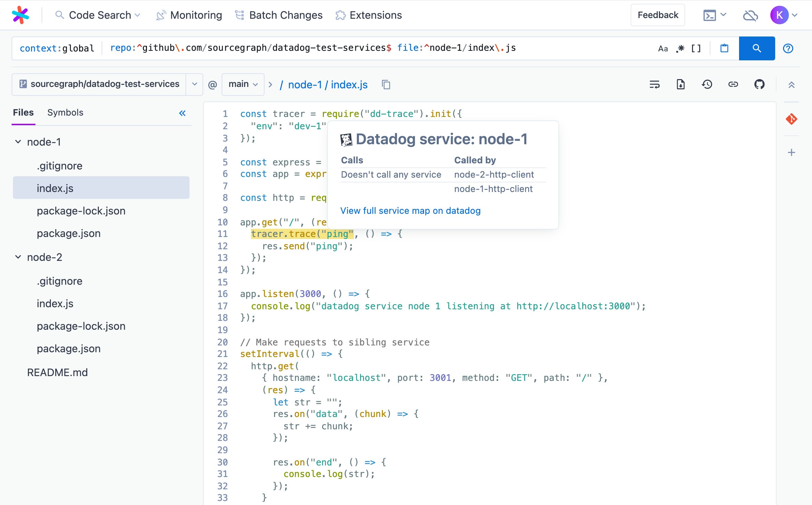Open the clipboard paste search action
The width and height of the screenshot is (812, 505).
coord(724,48)
